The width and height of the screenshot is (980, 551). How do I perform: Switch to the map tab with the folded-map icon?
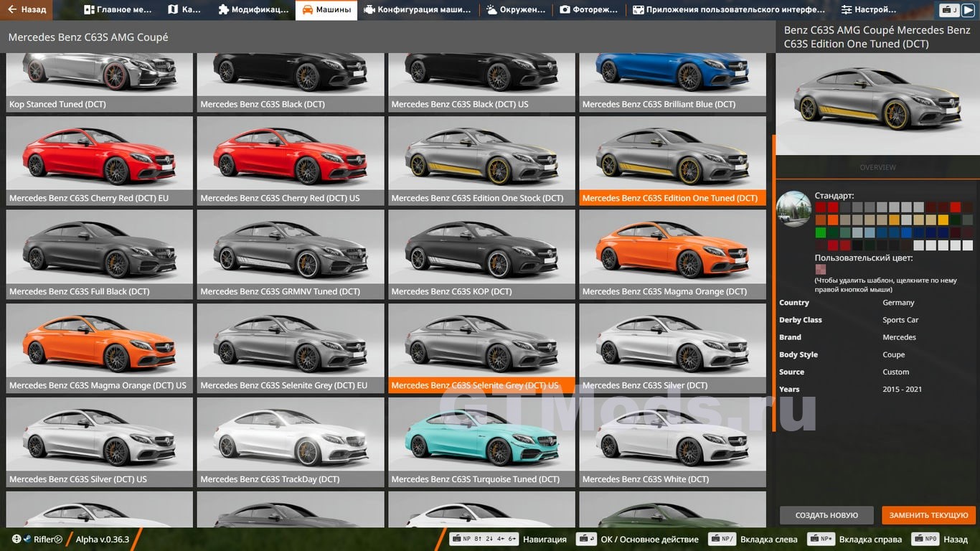(x=185, y=10)
